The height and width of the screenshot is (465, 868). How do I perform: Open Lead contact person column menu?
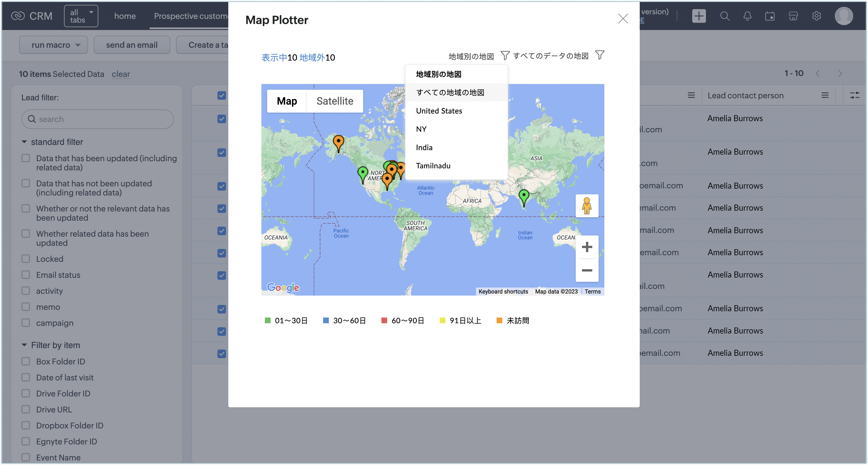(825, 95)
